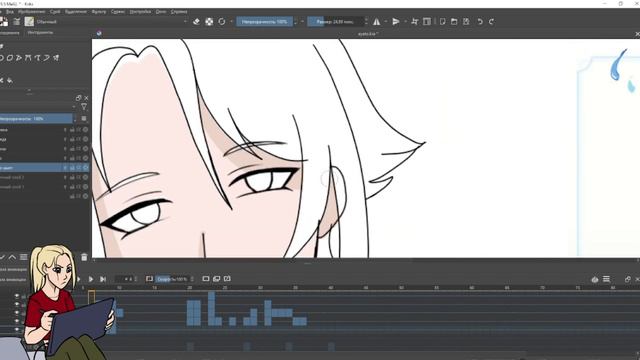Open the horizontal mirror options arrow
This screenshot has width=640, height=360.
(385, 22)
